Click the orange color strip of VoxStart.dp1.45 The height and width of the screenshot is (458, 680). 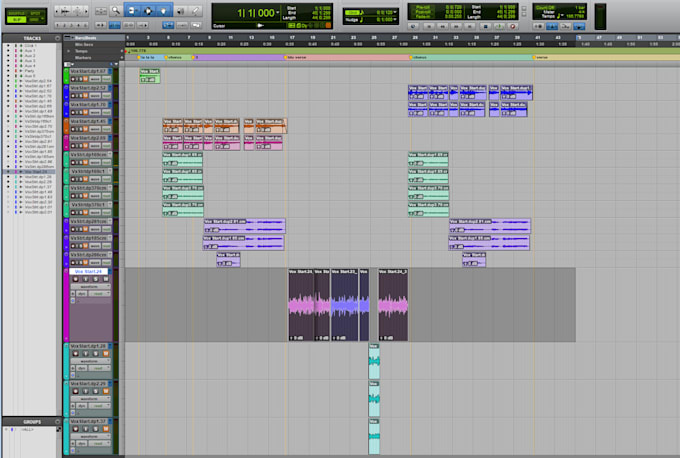(66, 126)
